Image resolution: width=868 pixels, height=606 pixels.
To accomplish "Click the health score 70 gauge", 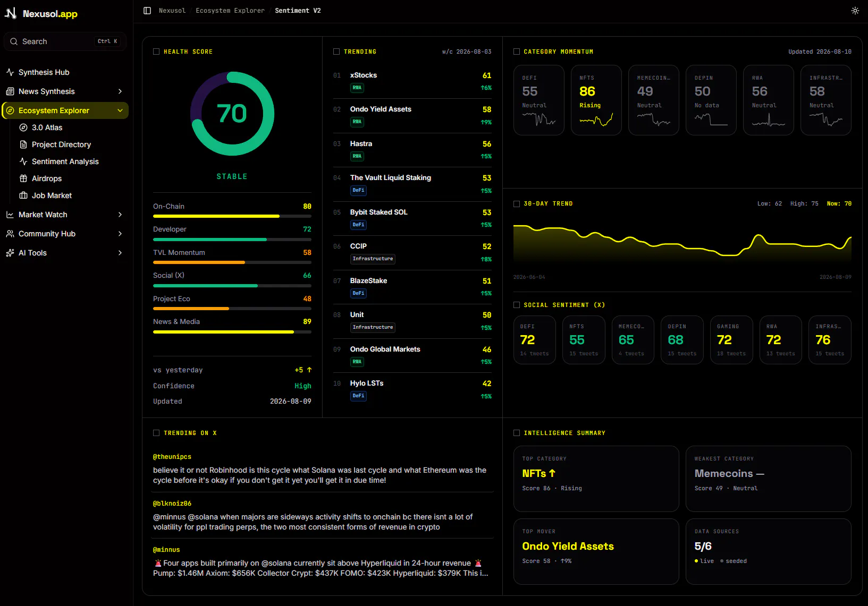I will [232, 114].
